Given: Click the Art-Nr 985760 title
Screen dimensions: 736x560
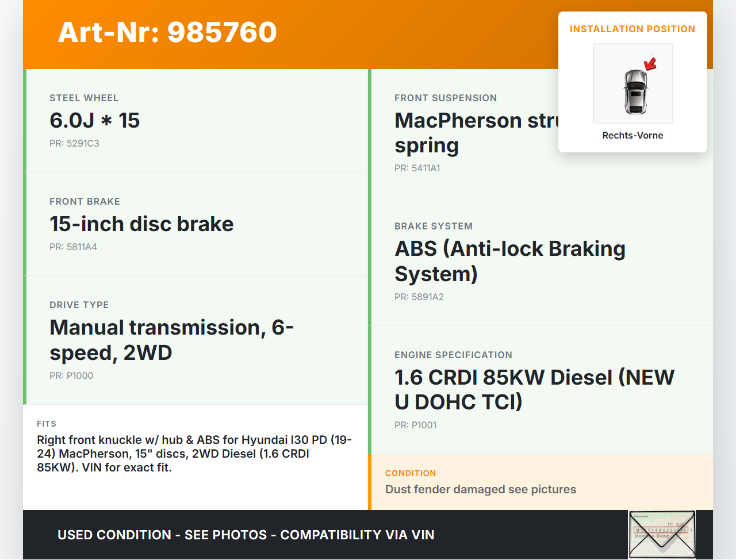Looking at the screenshot, I should pos(167,32).
